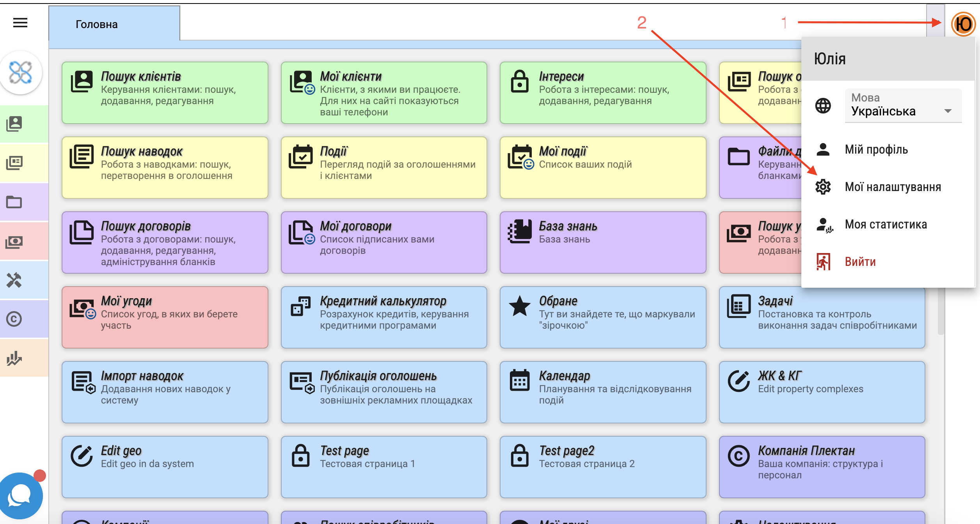
Task: Click the clients sidebar icon
Action: [x=14, y=124]
